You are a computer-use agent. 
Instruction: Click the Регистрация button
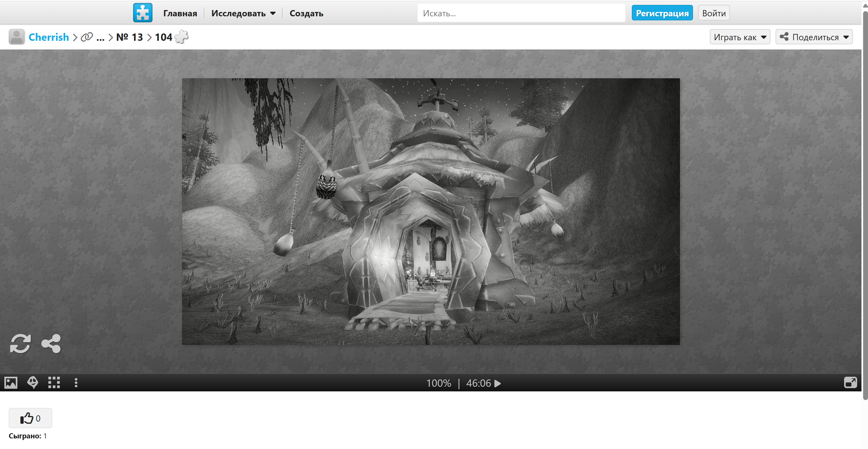click(x=662, y=13)
